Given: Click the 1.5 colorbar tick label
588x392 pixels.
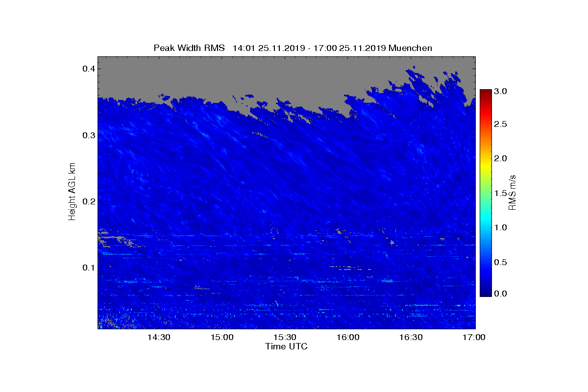Looking at the screenshot, I should pos(501,193).
